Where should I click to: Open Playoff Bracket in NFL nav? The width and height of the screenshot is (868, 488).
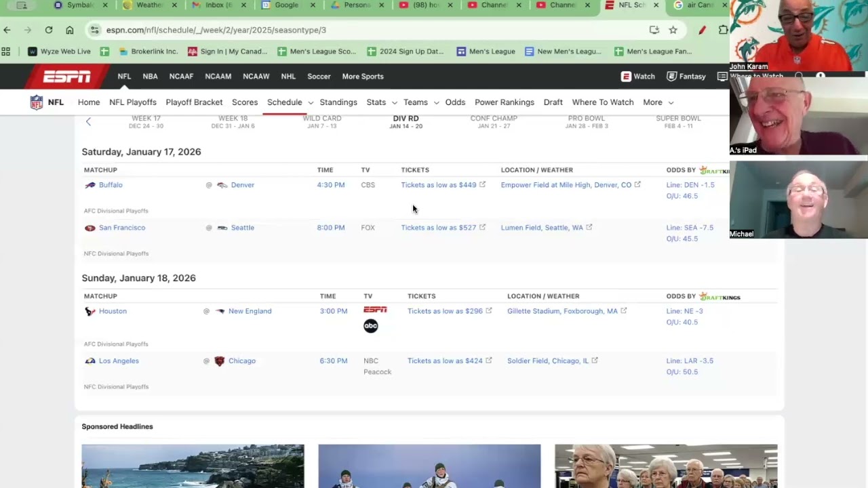(x=194, y=102)
